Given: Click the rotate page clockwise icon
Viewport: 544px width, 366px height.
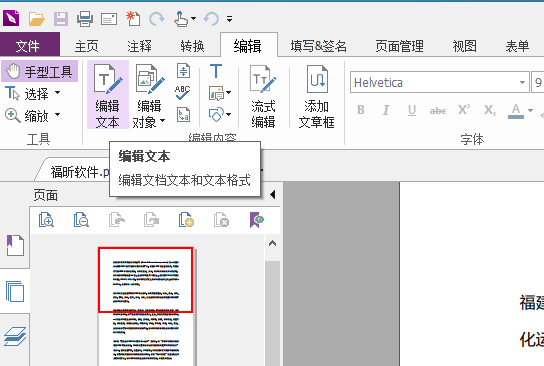Looking at the screenshot, I should tap(151, 219).
